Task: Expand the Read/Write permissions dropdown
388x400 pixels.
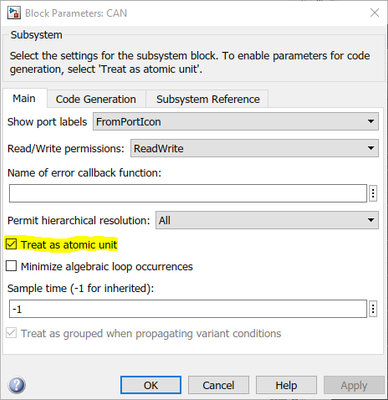Action: pos(254,148)
